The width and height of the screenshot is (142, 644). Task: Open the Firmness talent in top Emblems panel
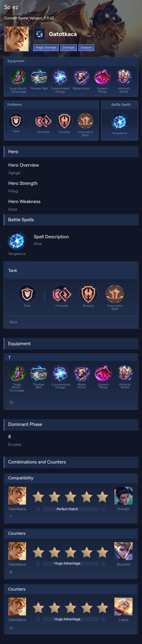click(x=43, y=121)
